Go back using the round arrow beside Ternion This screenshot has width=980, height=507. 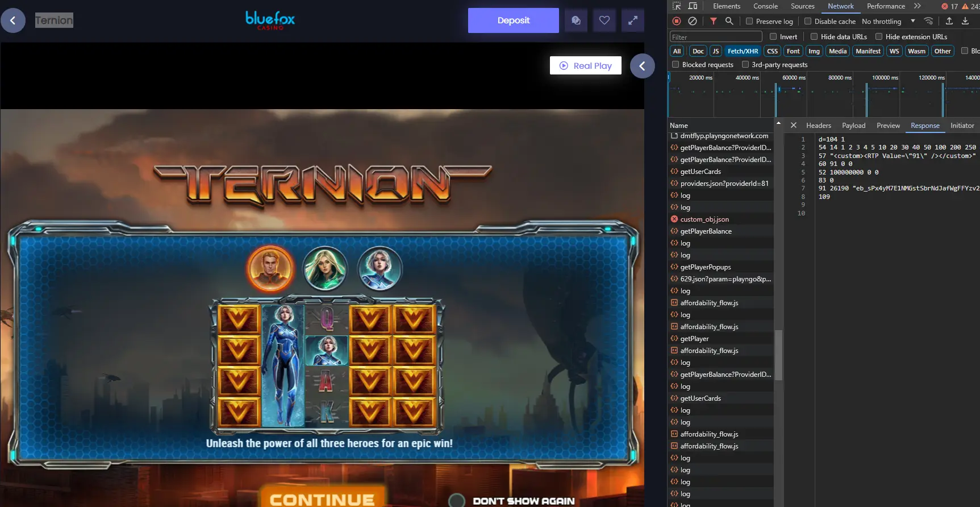13,20
